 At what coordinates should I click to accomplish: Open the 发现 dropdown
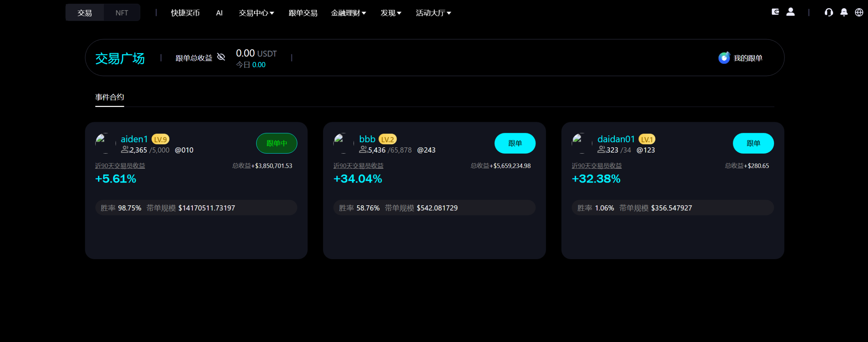click(390, 13)
